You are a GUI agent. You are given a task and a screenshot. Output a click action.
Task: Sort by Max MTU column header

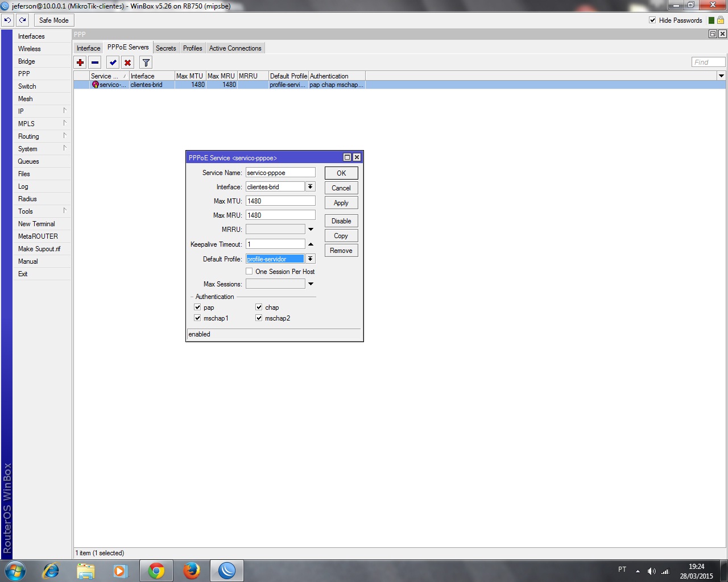(190, 76)
